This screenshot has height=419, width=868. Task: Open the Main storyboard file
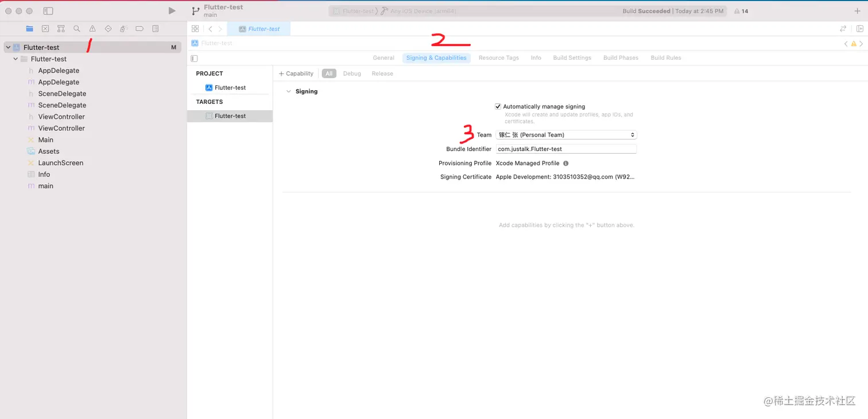(x=46, y=140)
